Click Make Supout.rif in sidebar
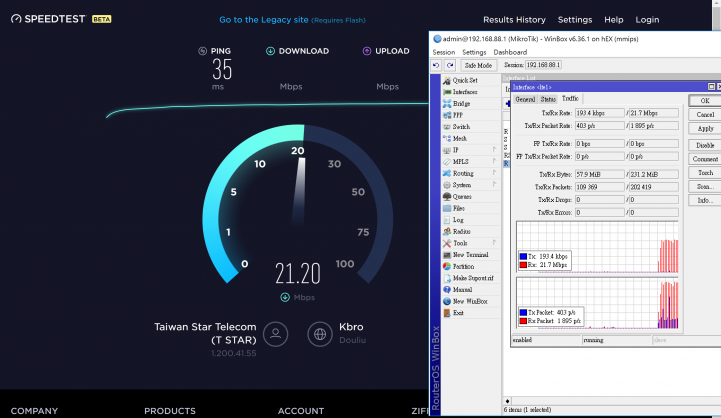The height and width of the screenshot is (418, 721). [x=469, y=278]
